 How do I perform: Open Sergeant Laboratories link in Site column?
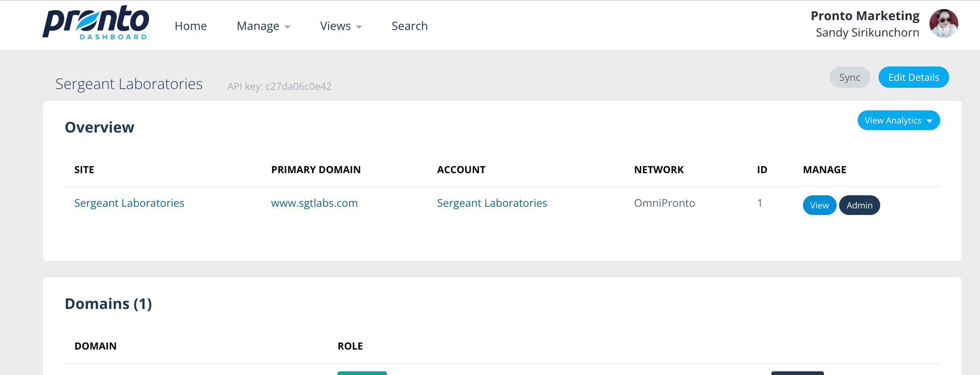pyautogui.click(x=129, y=203)
